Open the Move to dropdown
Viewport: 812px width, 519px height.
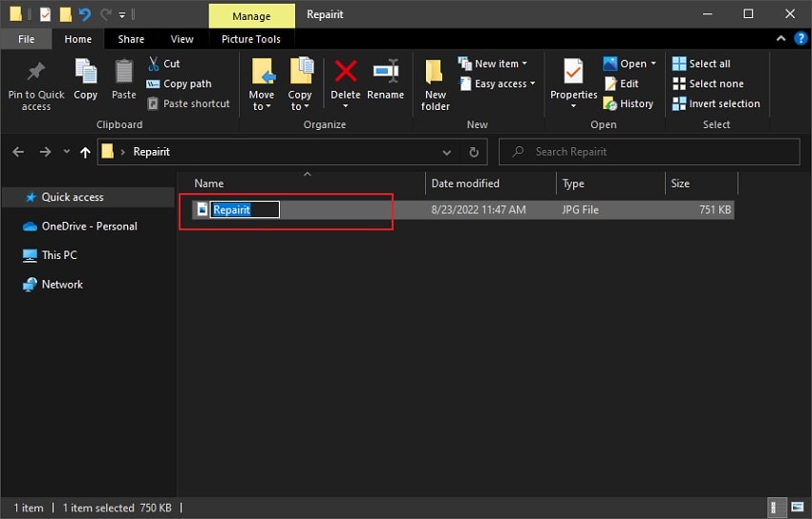262,84
